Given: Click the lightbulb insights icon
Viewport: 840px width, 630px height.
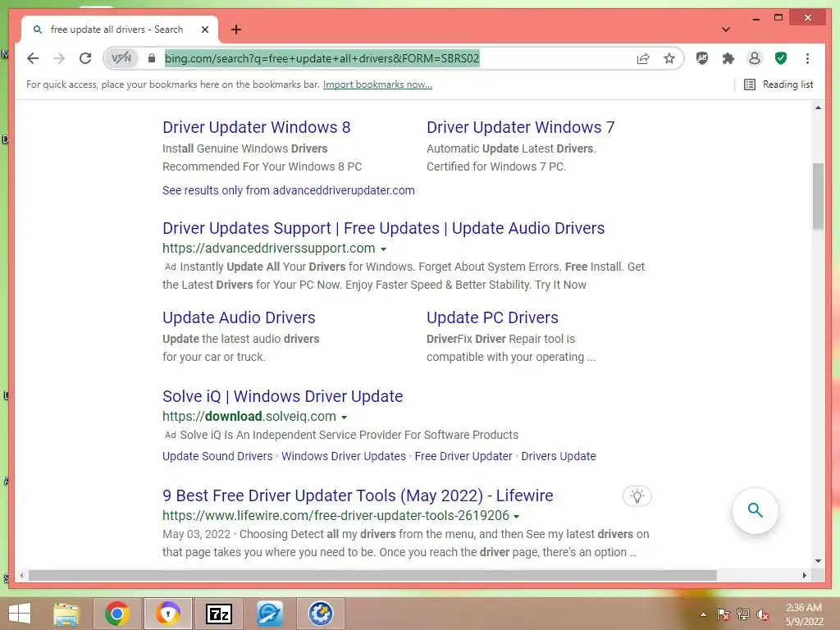Looking at the screenshot, I should tap(637, 496).
